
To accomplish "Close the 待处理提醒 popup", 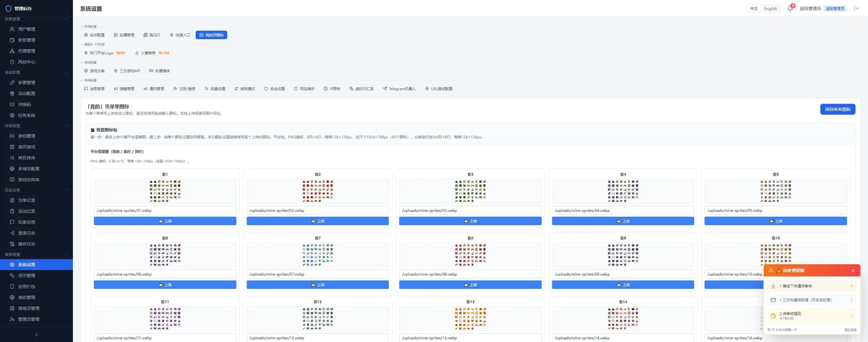I will point(853,270).
